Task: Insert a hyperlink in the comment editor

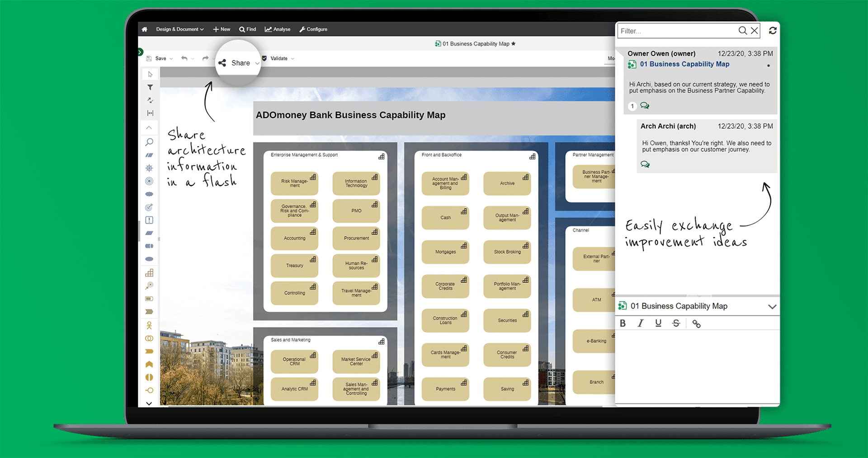Action: 696,323
